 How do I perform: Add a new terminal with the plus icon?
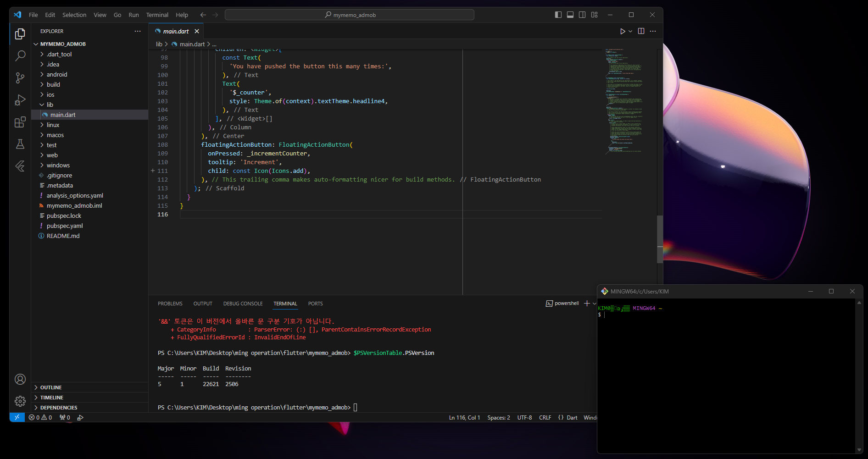587,304
